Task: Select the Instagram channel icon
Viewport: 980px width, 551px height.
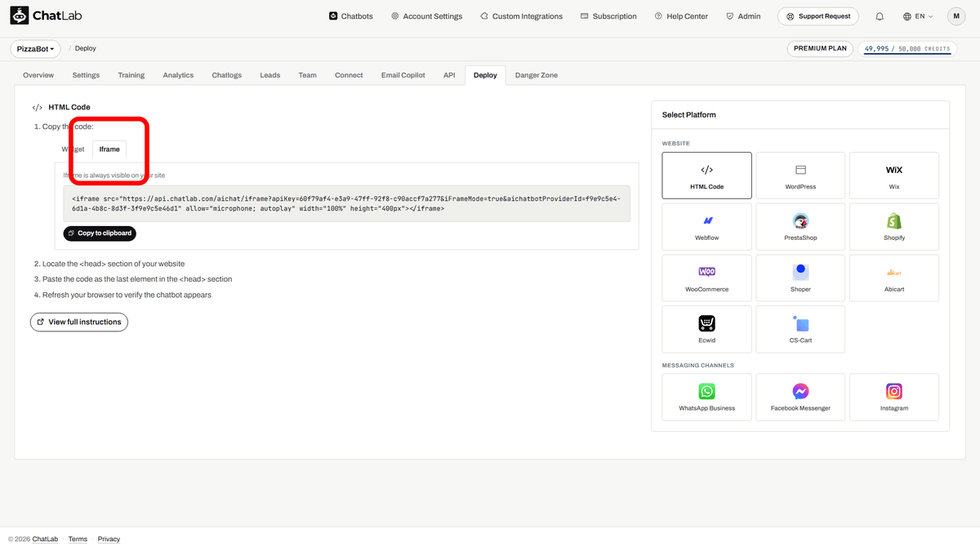Action: [894, 391]
